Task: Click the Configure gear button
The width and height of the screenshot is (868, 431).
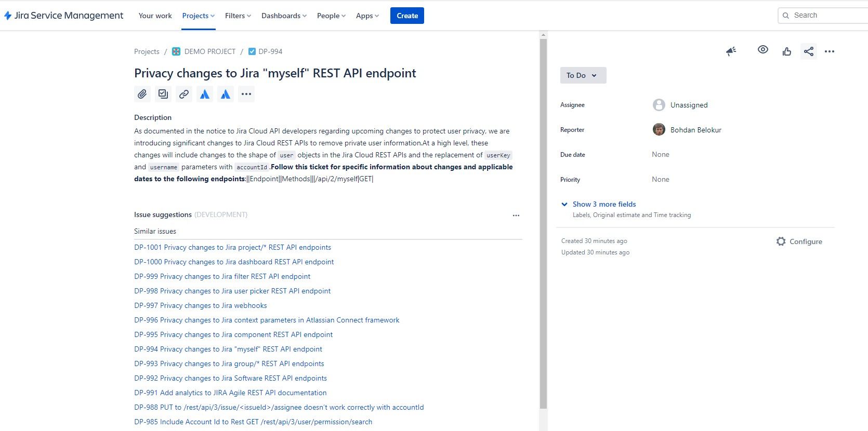Action: coord(799,241)
